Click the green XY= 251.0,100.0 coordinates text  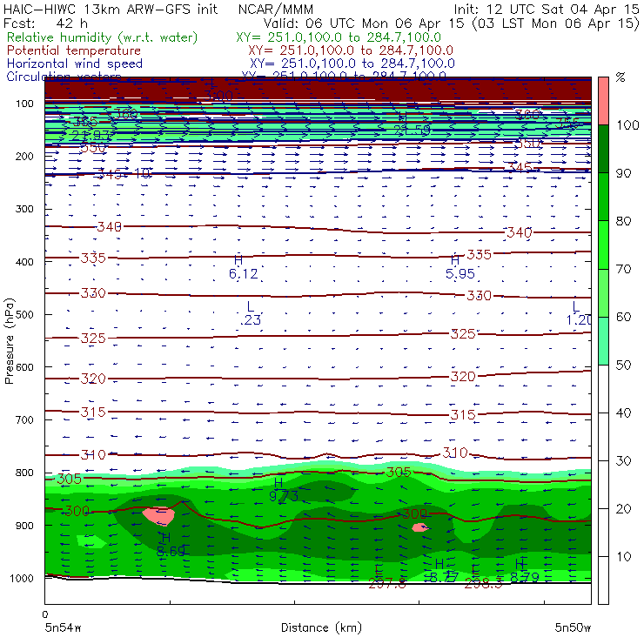point(339,37)
